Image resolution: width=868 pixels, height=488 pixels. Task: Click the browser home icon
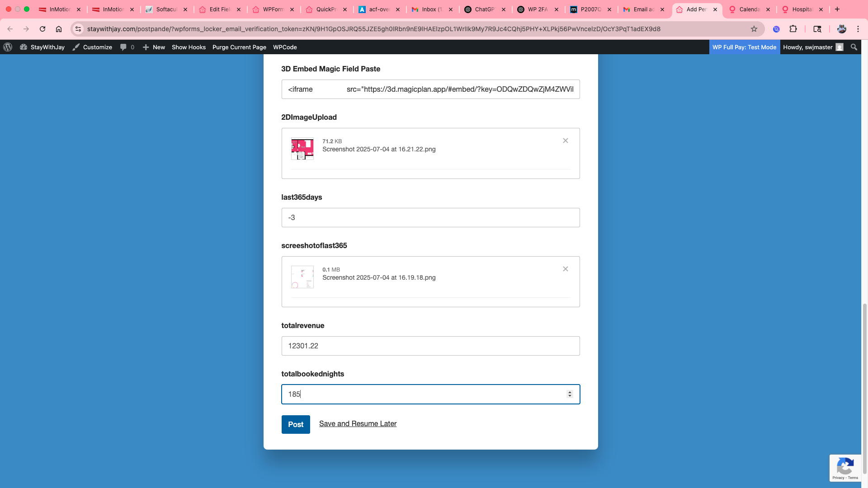pyautogui.click(x=59, y=29)
